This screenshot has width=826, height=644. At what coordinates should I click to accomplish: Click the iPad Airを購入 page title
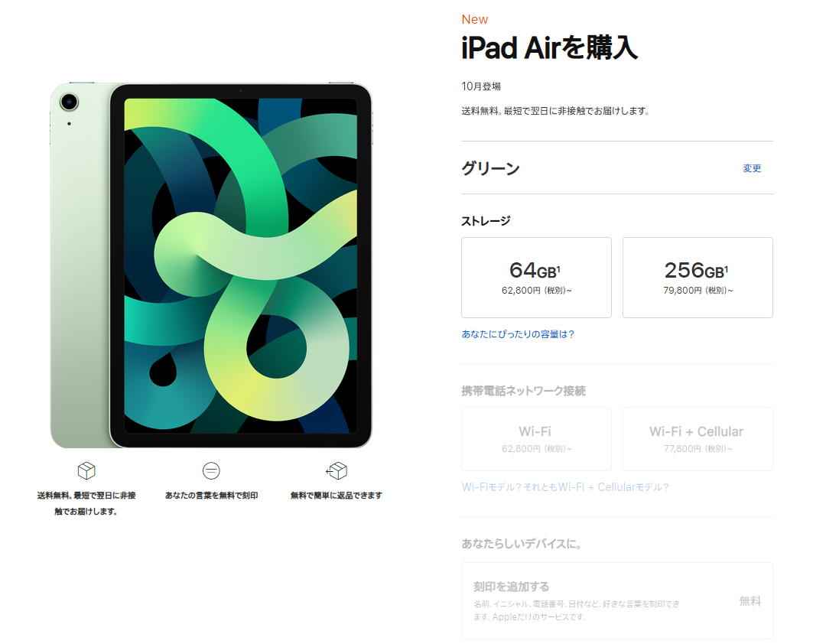coord(549,47)
